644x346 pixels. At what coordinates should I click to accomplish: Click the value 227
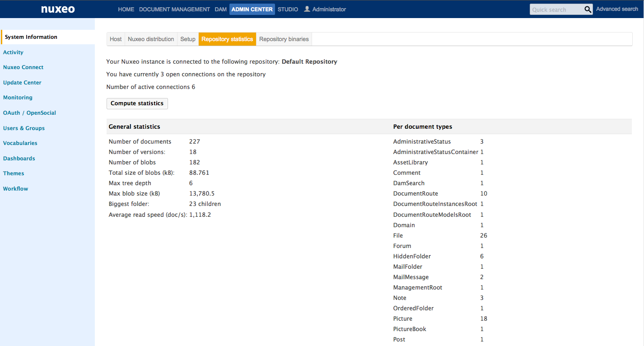click(195, 141)
